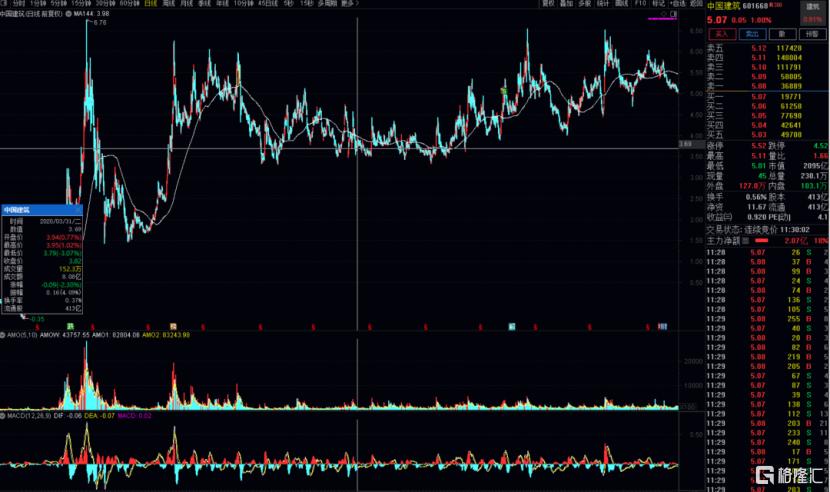Screen dimensions: 830x492
Task: Click the -0.35 low marker label
Action: 37,319
